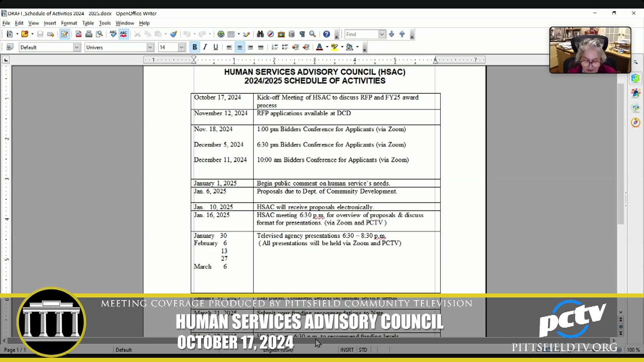Apply Justified alignment
The image size is (644, 362).
tap(261, 47)
